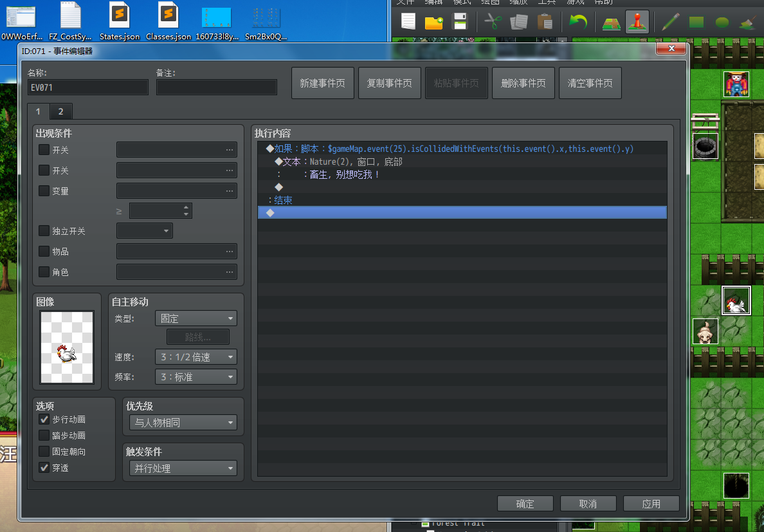The height and width of the screenshot is (532, 764).
Task: Check the 踏步动画 option
Action: point(44,435)
